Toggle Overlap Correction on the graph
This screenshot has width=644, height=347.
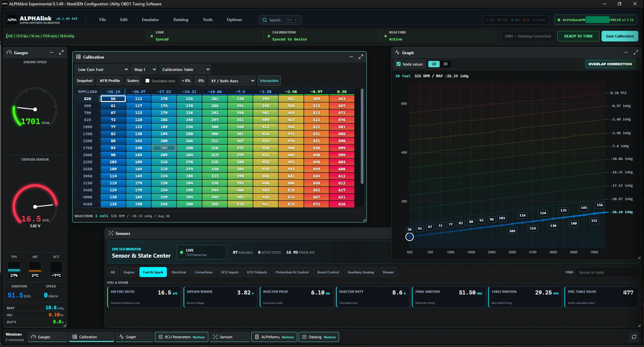pyautogui.click(x=610, y=64)
